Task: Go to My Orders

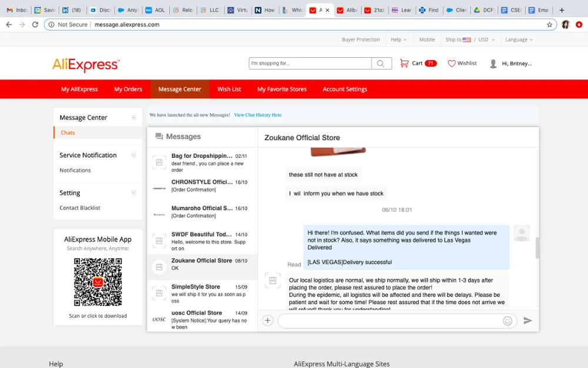Action: (128, 89)
